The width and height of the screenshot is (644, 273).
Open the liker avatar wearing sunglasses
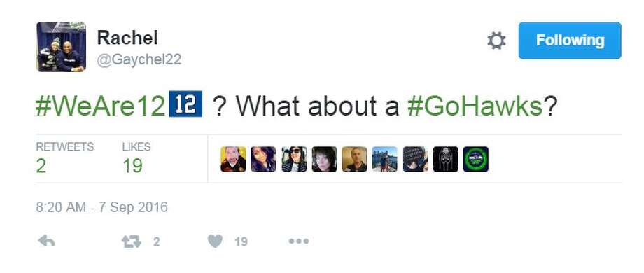294,159
